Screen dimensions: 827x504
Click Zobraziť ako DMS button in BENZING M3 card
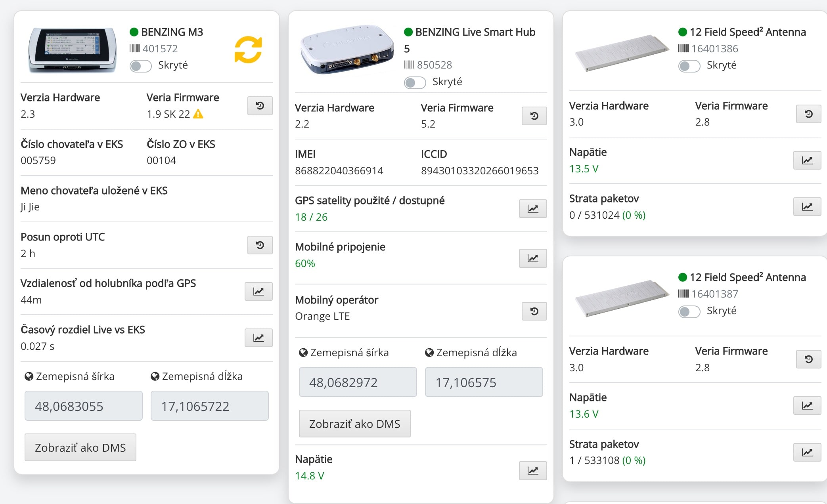[80, 447]
